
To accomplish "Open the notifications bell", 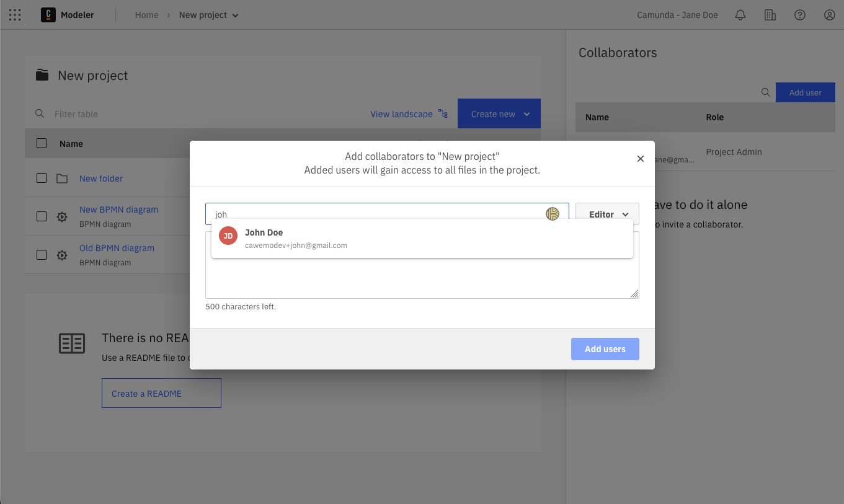I will tap(740, 15).
